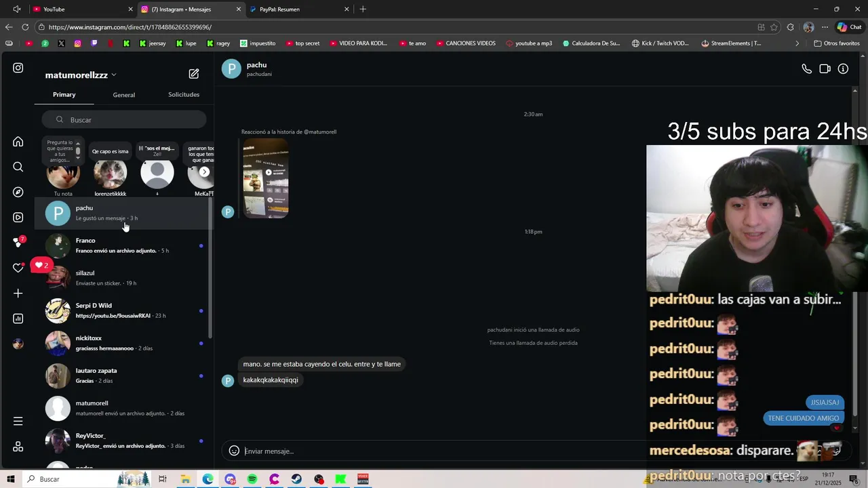Open Microsoft Edge in the taskbar
The width and height of the screenshot is (868, 488).
(x=208, y=479)
